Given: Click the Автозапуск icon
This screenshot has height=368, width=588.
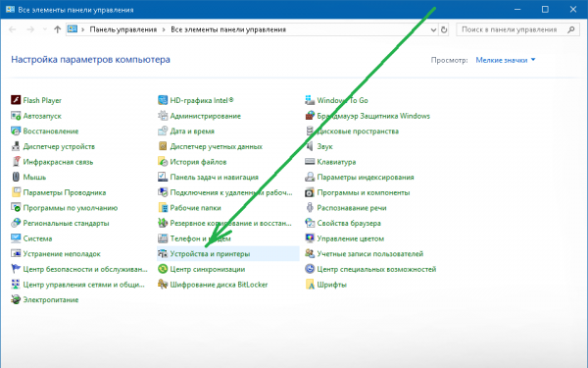Looking at the screenshot, I should click(16, 115).
